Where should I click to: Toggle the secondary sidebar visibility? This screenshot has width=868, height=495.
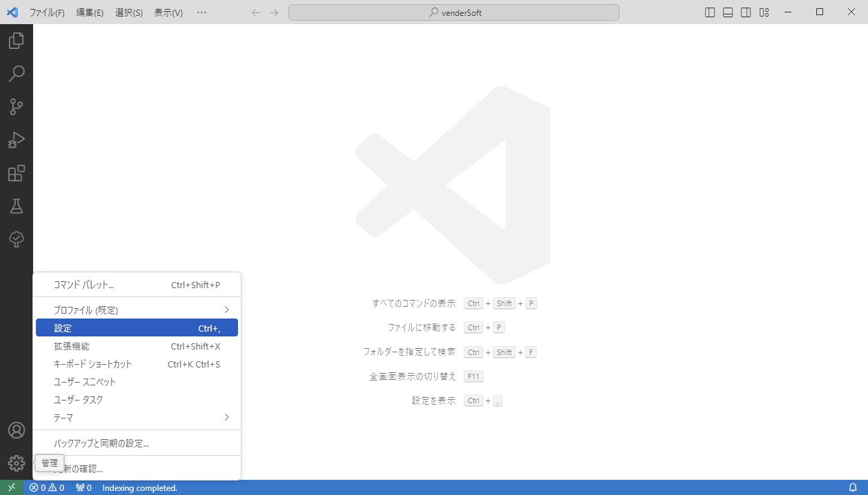tap(745, 12)
